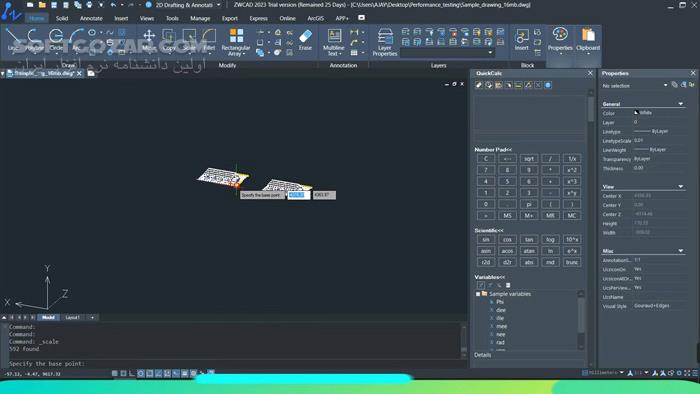The height and width of the screenshot is (394, 700).
Task: Click the sin button in Scientific section
Action: (486, 240)
